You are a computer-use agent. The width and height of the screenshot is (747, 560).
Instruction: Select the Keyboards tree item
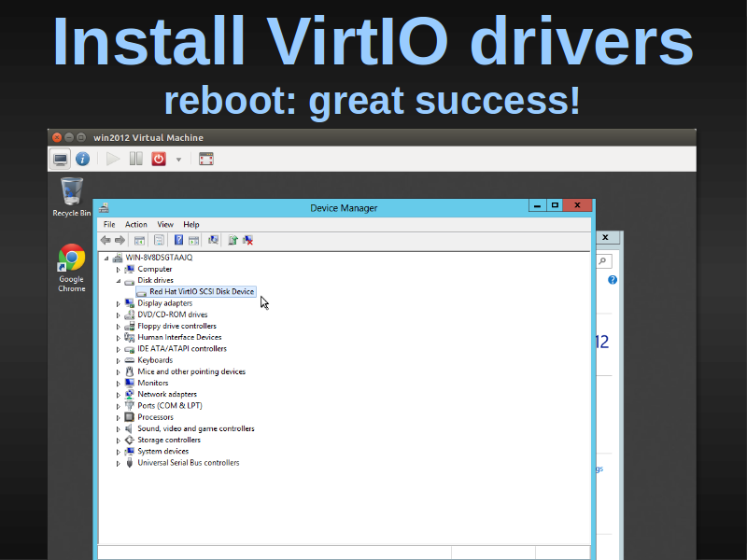pos(155,360)
